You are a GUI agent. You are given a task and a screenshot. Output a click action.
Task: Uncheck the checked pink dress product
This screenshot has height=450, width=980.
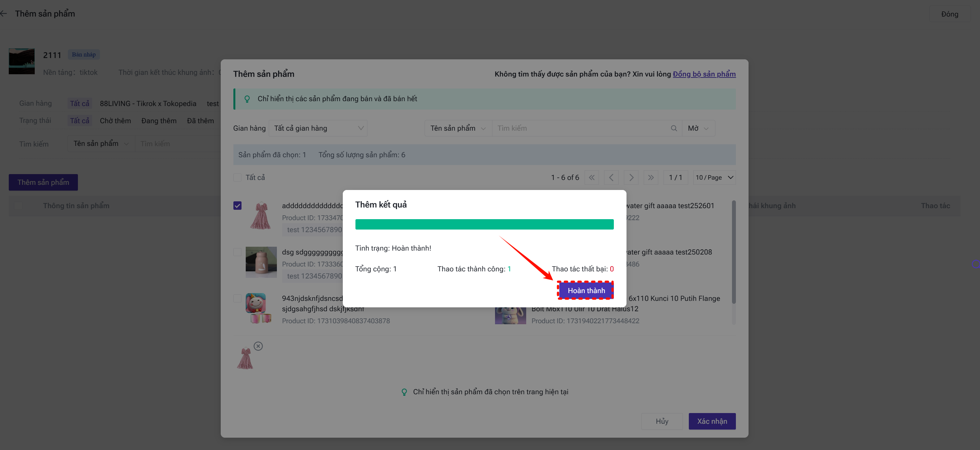(237, 206)
